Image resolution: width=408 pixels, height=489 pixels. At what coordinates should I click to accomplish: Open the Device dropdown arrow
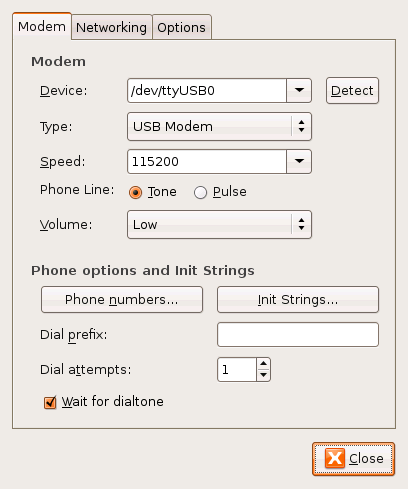[299, 90]
